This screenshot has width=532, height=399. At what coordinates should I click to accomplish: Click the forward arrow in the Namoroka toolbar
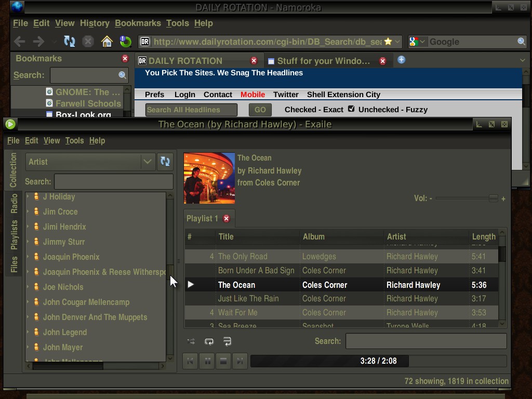pos(38,42)
